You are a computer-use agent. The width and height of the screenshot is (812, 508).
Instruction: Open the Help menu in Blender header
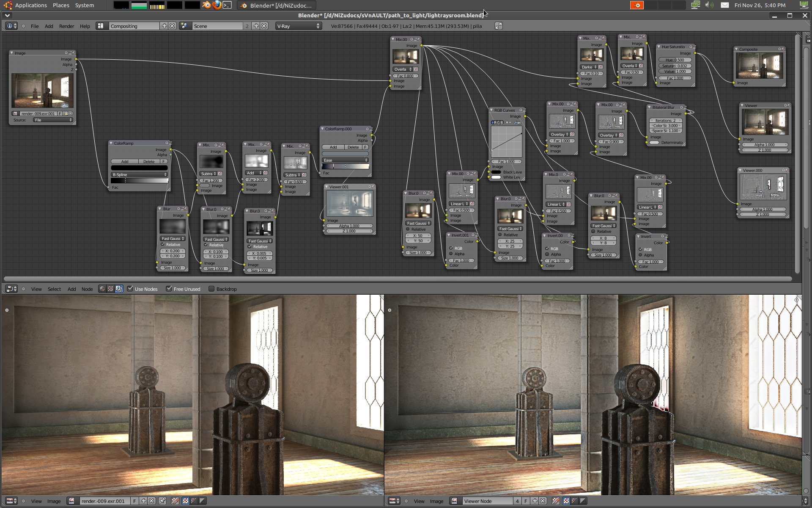click(85, 26)
